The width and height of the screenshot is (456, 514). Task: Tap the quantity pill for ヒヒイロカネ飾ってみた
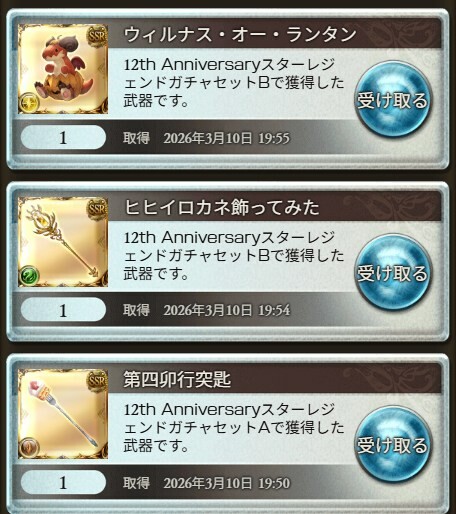tap(63, 310)
